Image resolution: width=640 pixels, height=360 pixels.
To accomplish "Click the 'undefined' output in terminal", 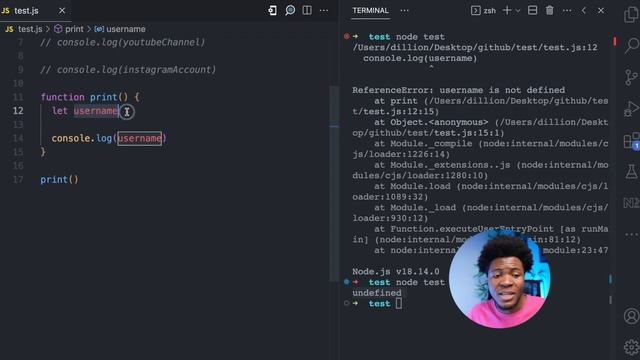I will pos(377,293).
